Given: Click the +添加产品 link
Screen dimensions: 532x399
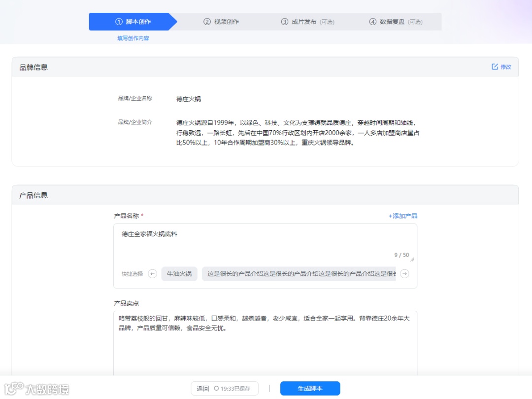Looking at the screenshot, I should [403, 216].
